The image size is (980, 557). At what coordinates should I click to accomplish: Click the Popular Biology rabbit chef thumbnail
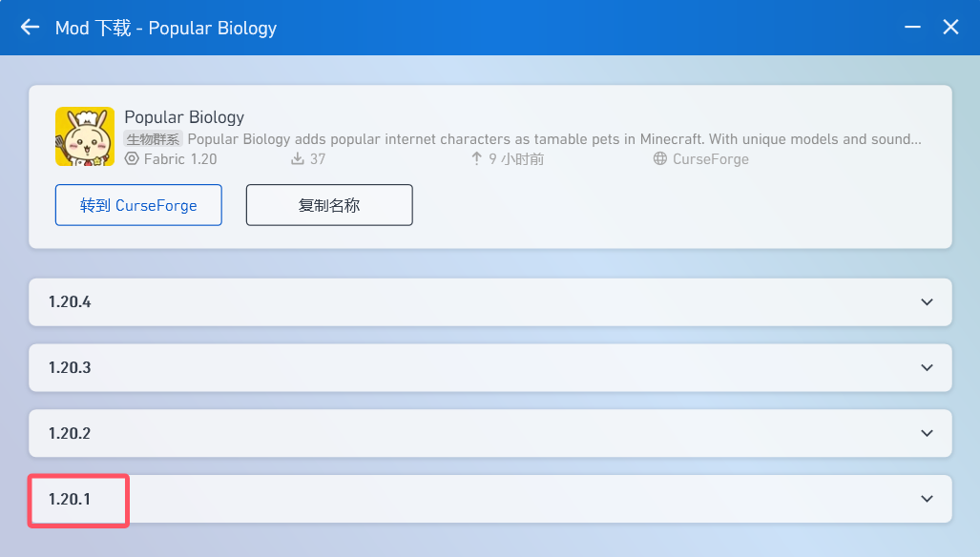point(85,136)
